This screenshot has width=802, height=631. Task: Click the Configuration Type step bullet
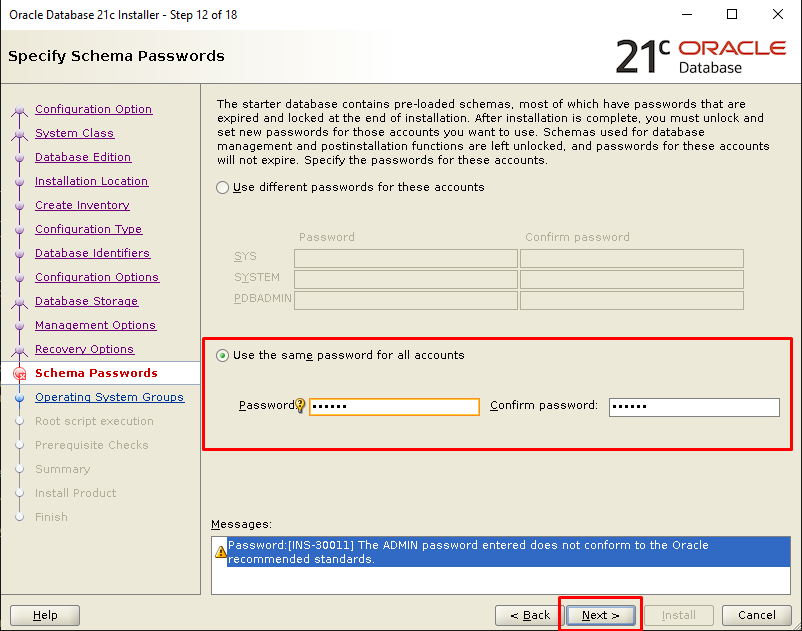pyautogui.click(x=19, y=230)
